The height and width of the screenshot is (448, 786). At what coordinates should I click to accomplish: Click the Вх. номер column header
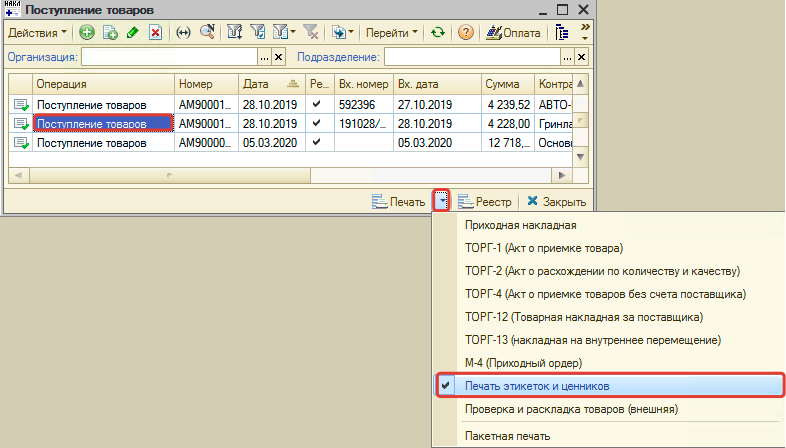click(x=364, y=84)
